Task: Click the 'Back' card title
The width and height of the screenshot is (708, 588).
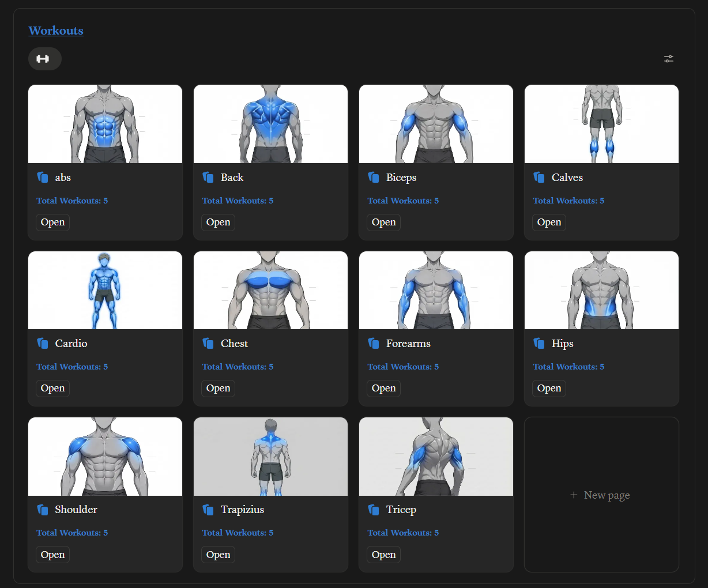Action: 232,178
